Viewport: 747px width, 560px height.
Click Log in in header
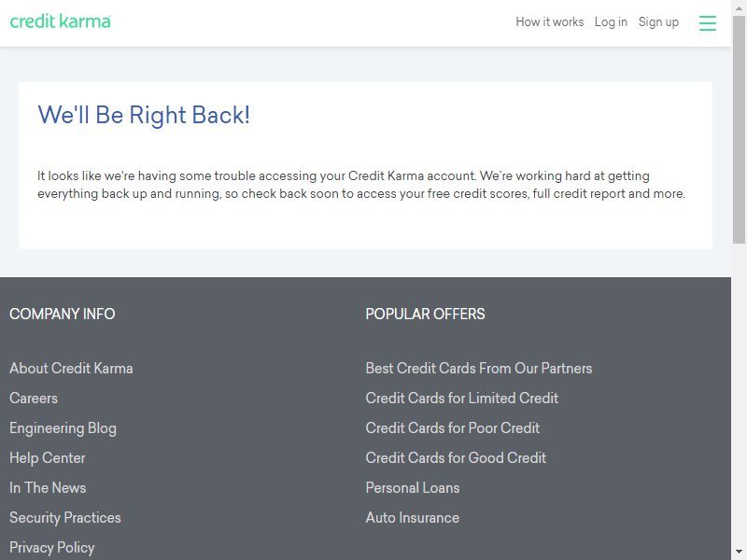point(611,21)
